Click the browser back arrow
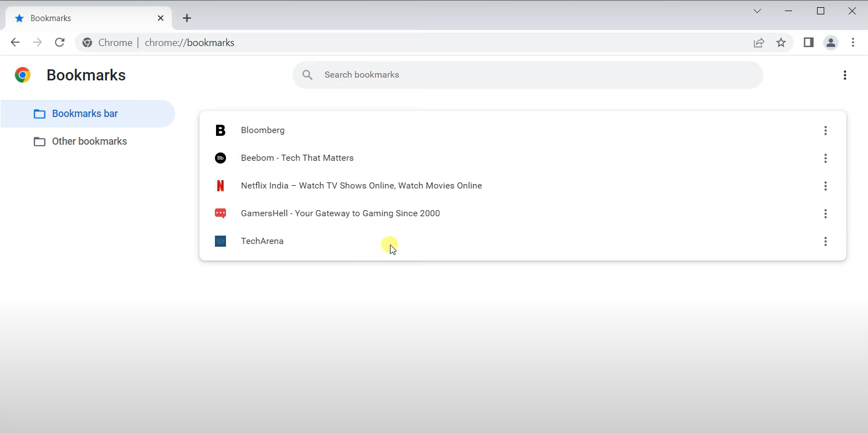Image resolution: width=868 pixels, height=433 pixels. pyautogui.click(x=15, y=43)
